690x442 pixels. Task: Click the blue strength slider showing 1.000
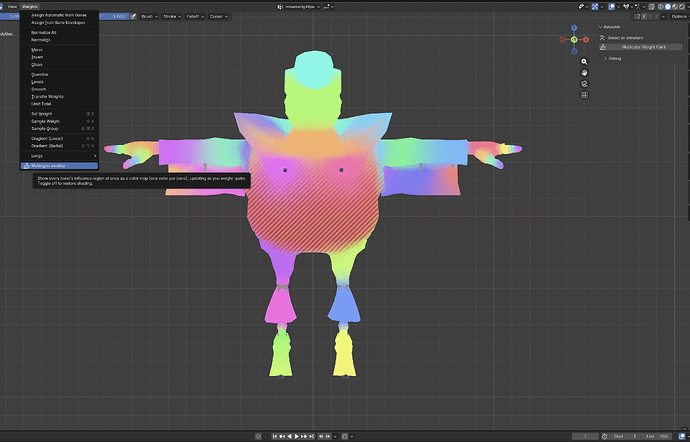[113, 16]
